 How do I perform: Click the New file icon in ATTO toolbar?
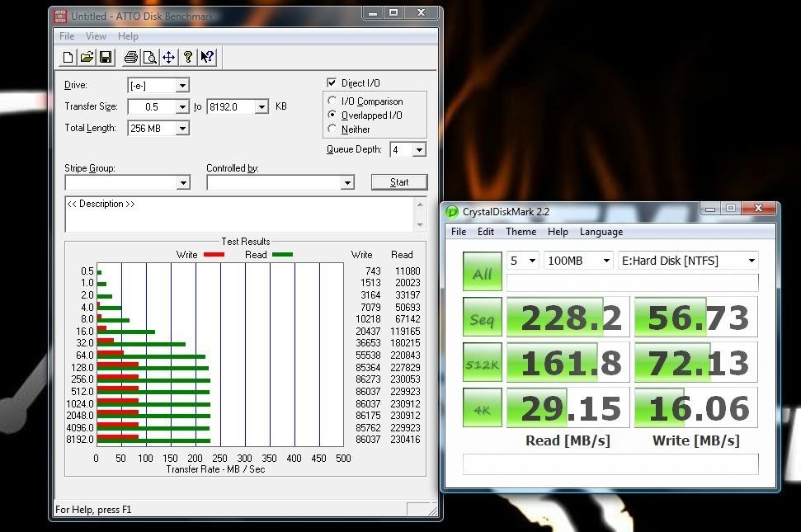[68, 57]
